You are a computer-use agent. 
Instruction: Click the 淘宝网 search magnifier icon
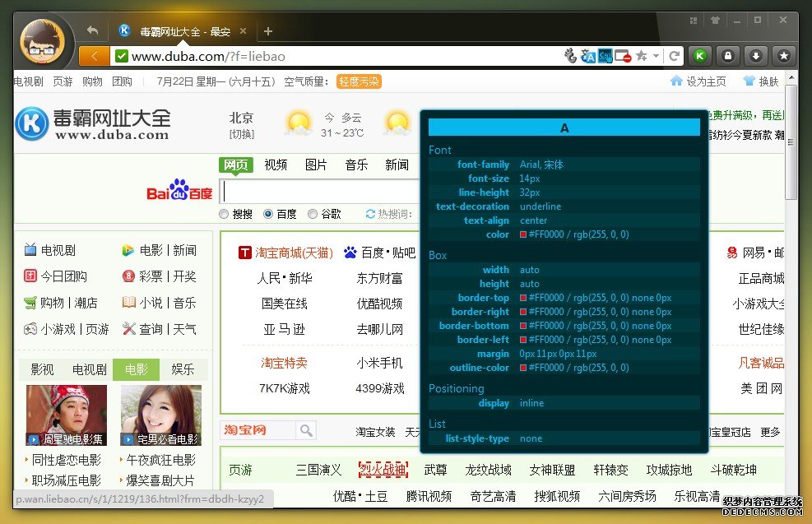tap(306, 430)
